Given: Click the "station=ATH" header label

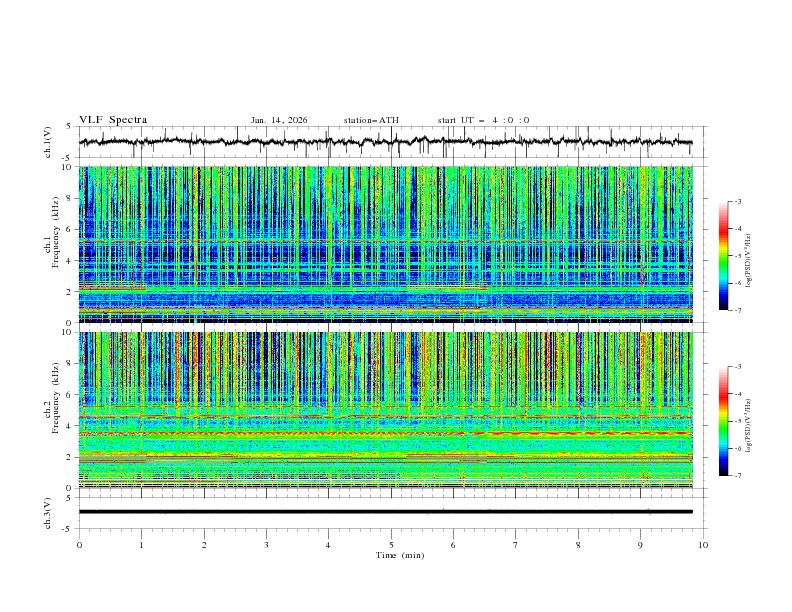Looking at the screenshot, I should (x=371, y=120).
